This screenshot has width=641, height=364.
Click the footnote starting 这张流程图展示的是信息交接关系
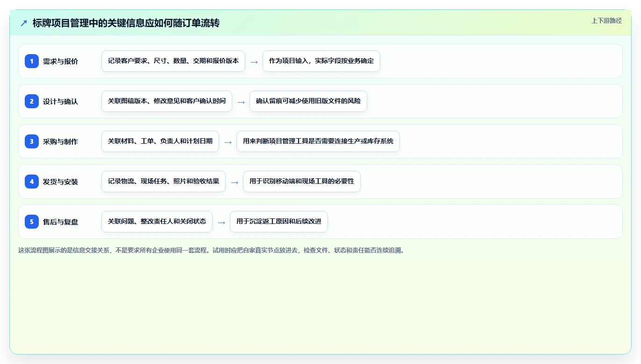[212, 251]
